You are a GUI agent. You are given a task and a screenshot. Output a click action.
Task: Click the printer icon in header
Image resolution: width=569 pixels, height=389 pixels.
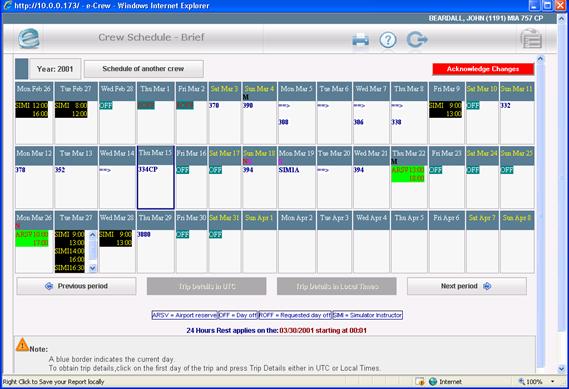point(360,40)
